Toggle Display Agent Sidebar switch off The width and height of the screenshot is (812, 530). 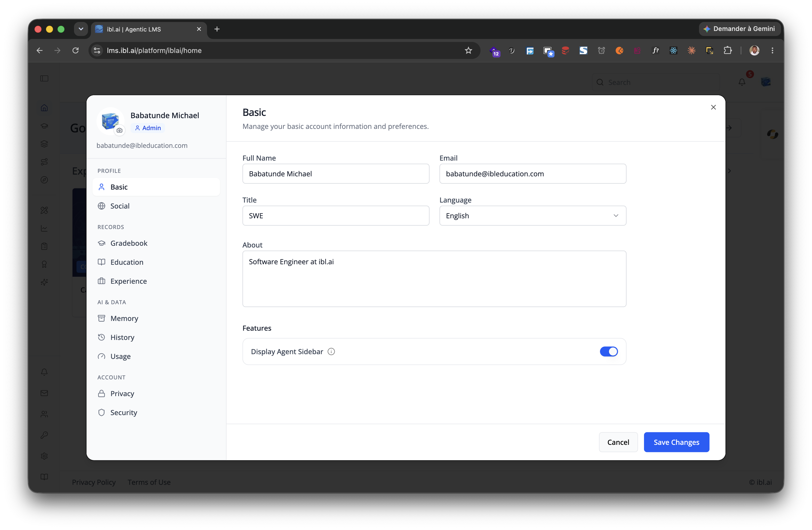(609, 351)
